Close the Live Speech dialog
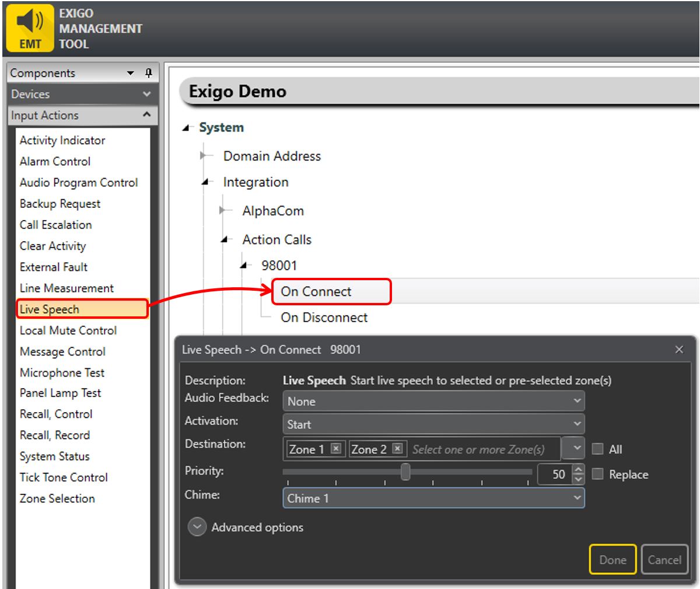Screen dimensions: 700x589 679,350
